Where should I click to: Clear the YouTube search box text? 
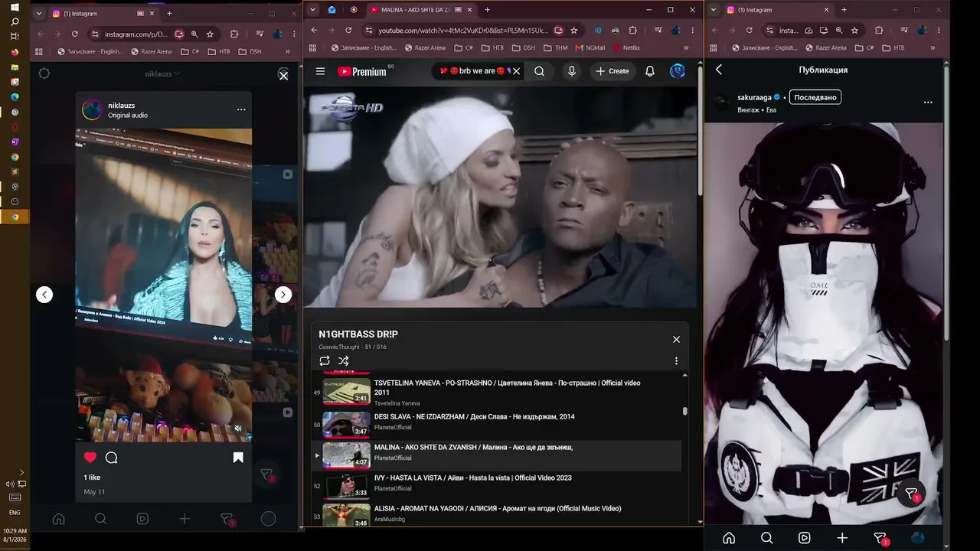click(x=516, y=71)
